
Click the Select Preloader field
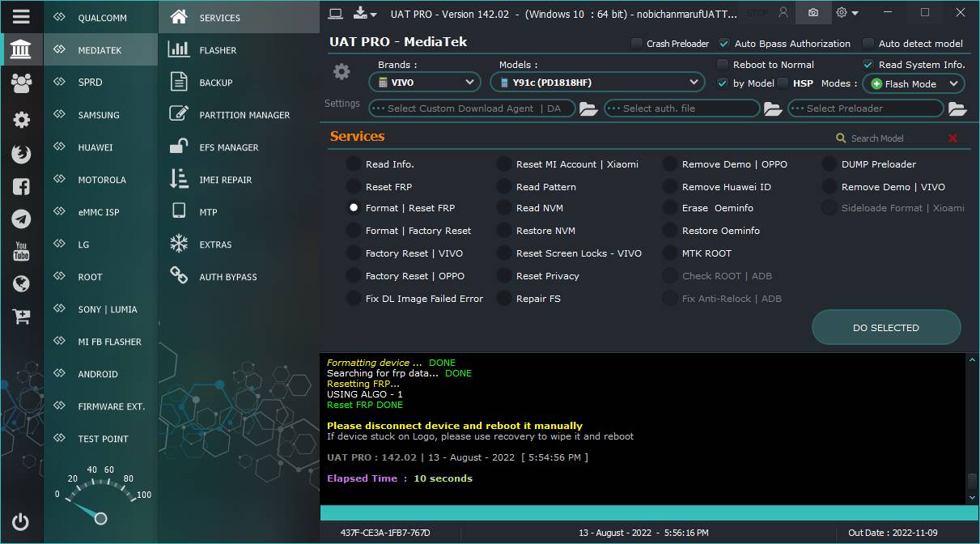(x=866, y=108)
